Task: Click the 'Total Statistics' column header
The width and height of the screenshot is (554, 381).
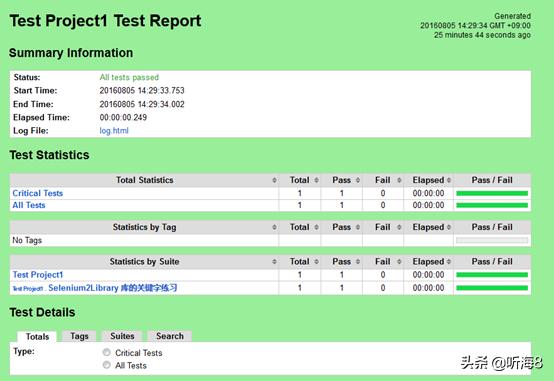Action: pos(145,180)
